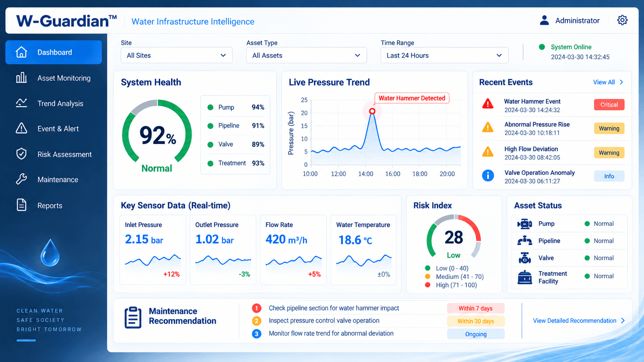644x362 pixels.
Task: Click the red water hammer peak marker
Action: coord(372,111)
